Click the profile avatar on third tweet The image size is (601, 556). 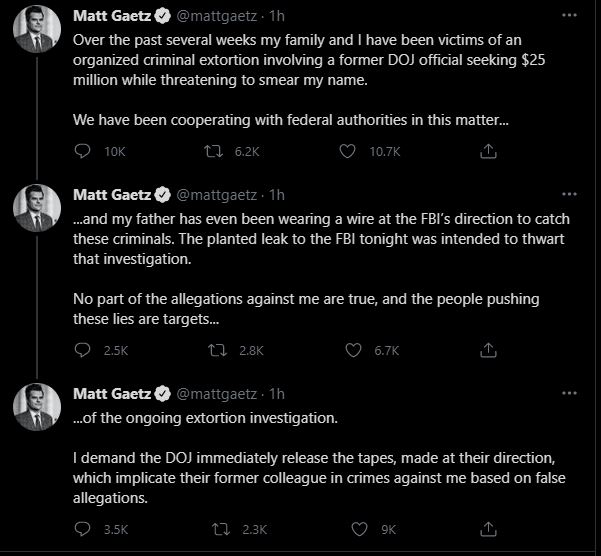click(36, 408)
